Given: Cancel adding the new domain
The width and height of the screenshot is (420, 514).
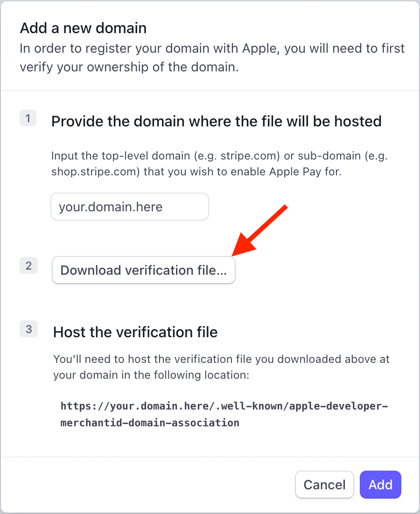Looking at the screenshot, I should click(324, 485).
